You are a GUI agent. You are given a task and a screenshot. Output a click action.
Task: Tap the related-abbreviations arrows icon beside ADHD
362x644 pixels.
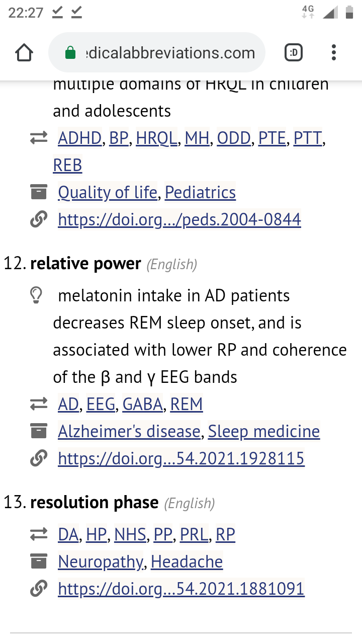coord(38,138)
